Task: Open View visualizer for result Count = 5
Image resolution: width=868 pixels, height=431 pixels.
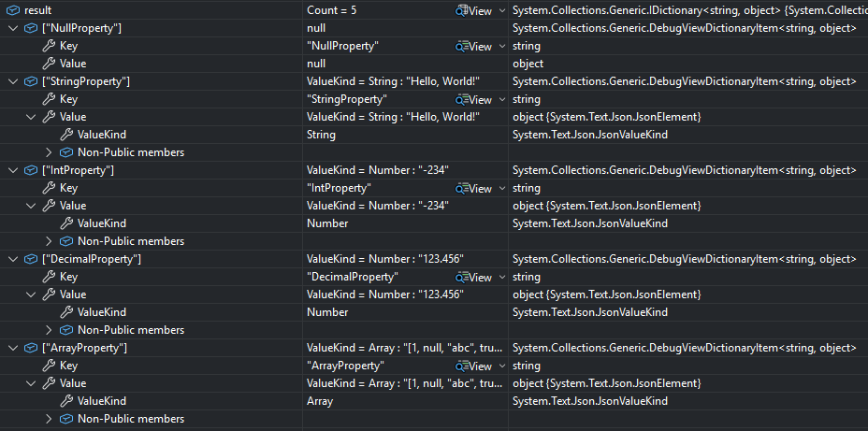Action: 474,11
